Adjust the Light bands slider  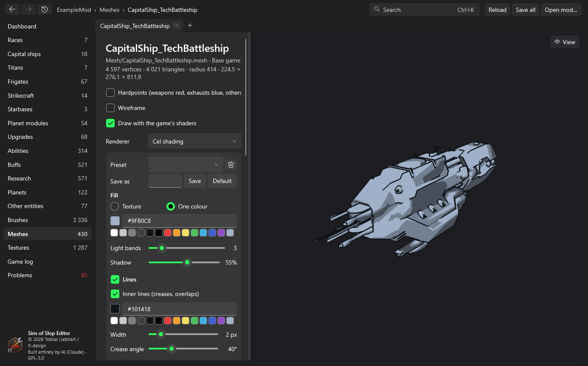coord(187,248)
